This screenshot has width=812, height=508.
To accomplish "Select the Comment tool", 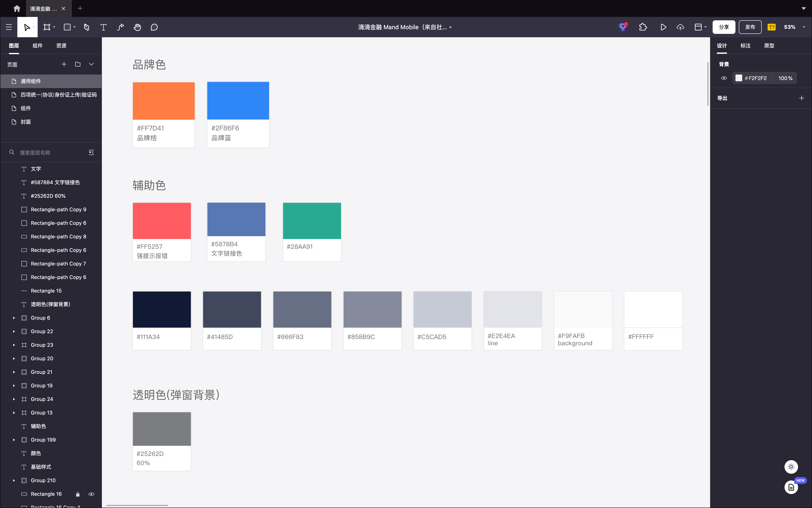I will pyautogui.click(x=154, y=27).
